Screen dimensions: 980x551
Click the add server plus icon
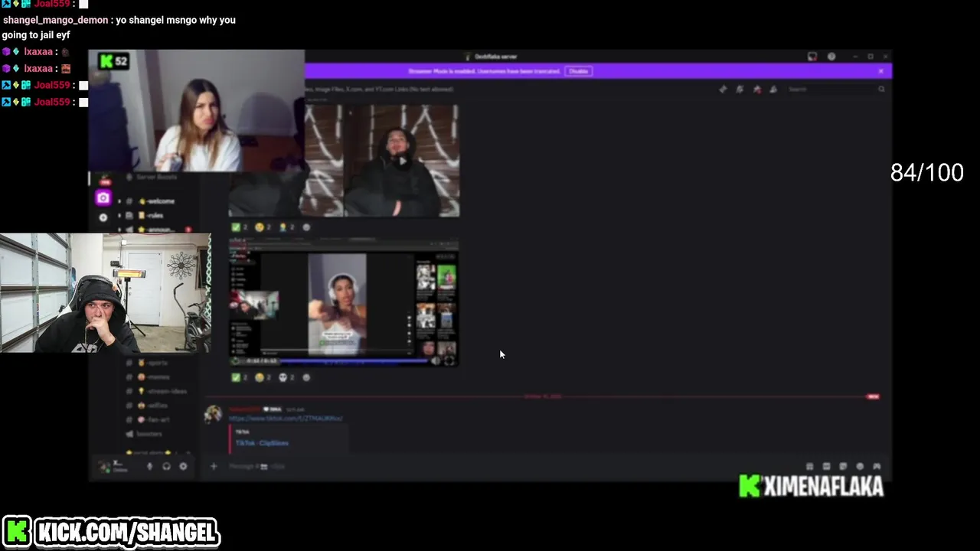coord(103,217)
